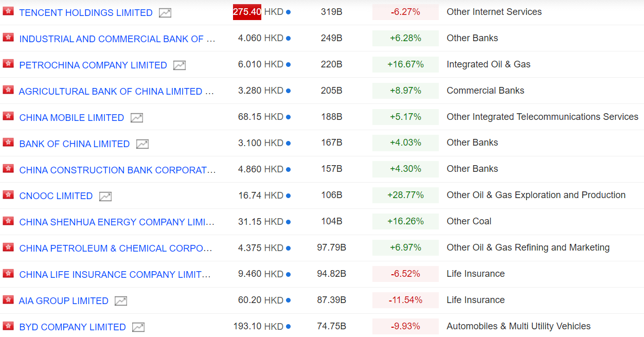Screen dimensions: 644x337
Task: Click Other Oil & Gas Exploration and Production
Action: (x=536, y=196)
